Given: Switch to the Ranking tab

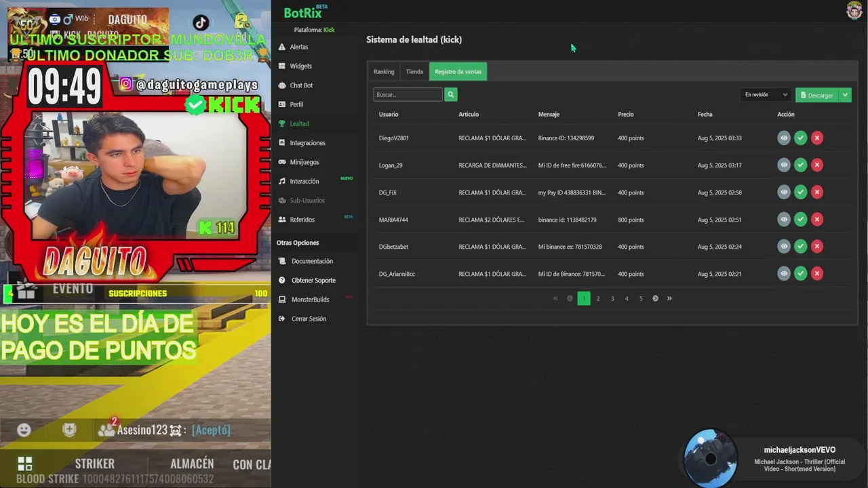Looking at the screenshot, I should click(x=384, y=71).
